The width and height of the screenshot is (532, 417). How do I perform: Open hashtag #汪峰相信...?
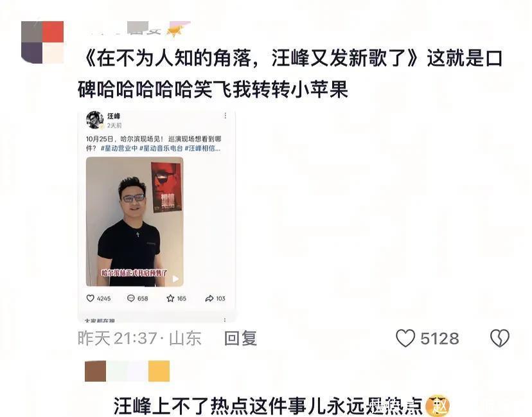coord(202,148)
